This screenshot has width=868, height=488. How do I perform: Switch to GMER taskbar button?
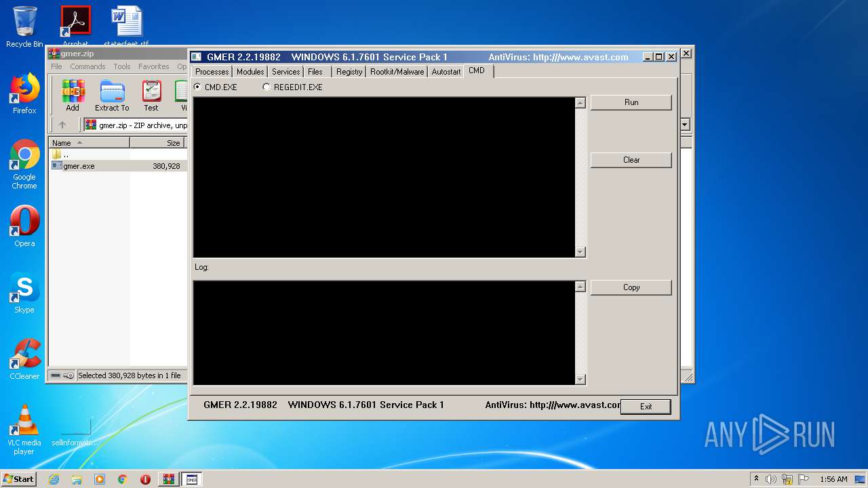[x=192, y=479]
